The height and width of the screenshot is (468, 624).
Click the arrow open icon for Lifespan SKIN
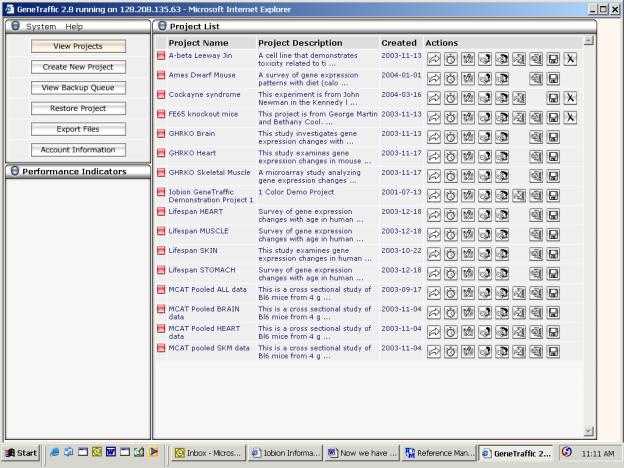434,254
